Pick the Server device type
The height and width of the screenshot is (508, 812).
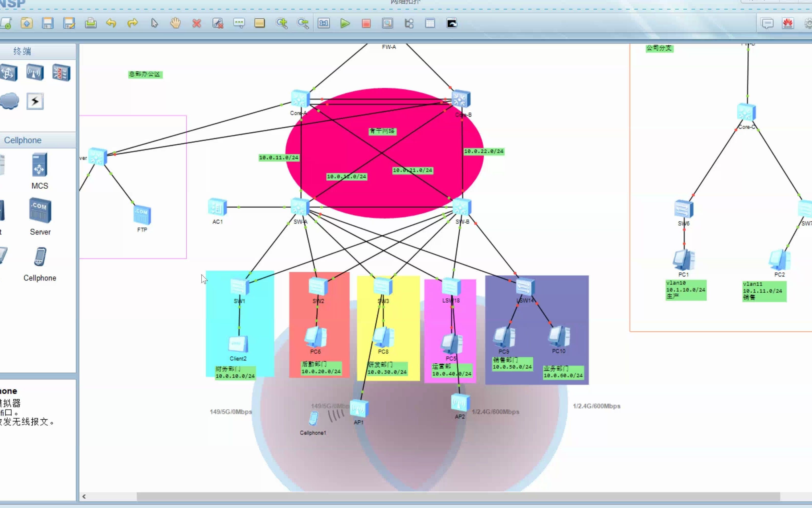(40, 217)
